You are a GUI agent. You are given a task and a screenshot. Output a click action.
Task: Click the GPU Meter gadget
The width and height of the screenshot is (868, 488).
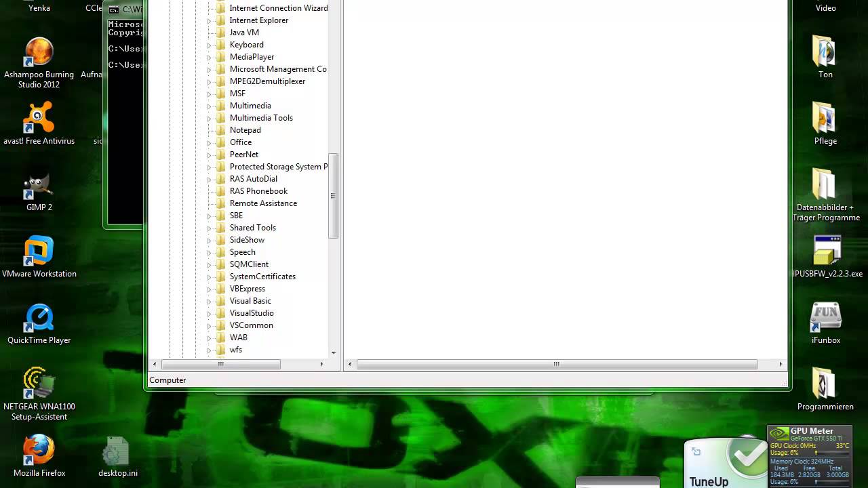pyautogui.click(x=810, y=455)
